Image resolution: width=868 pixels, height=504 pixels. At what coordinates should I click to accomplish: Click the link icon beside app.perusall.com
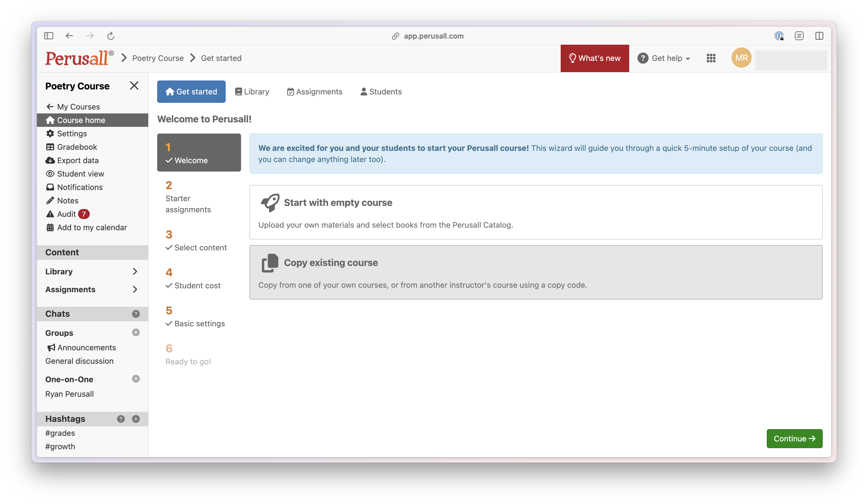[395, 36]
